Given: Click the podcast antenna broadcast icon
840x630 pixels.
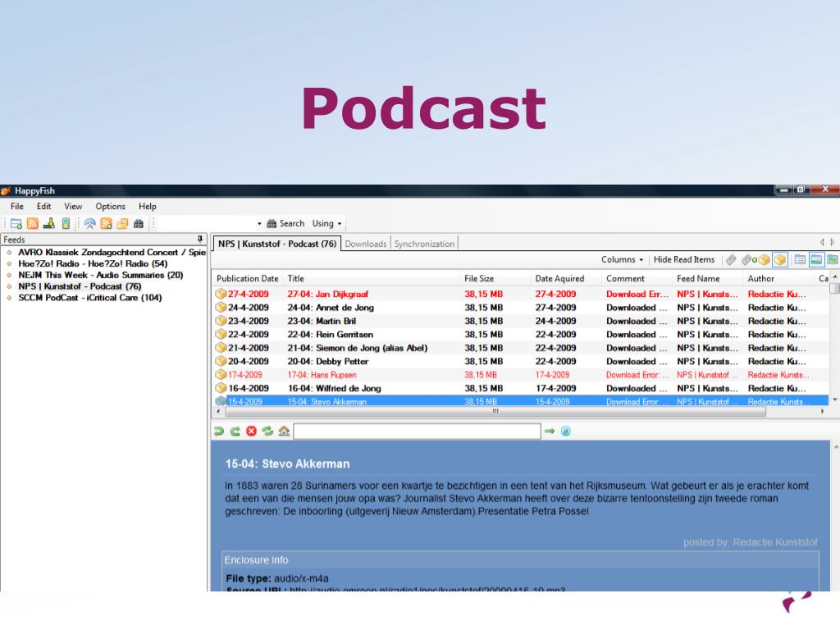Looking at the screenshot, I should (90, 223).
